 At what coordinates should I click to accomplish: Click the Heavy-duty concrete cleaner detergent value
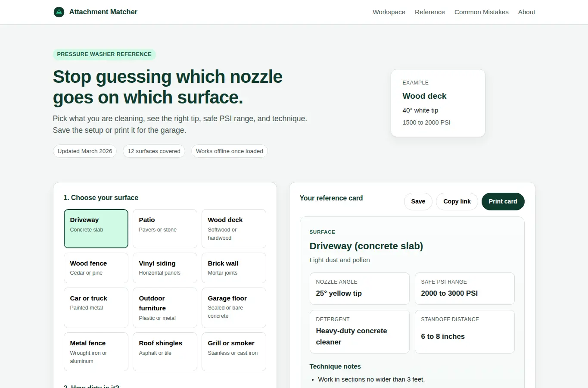(x=352, y=336)
